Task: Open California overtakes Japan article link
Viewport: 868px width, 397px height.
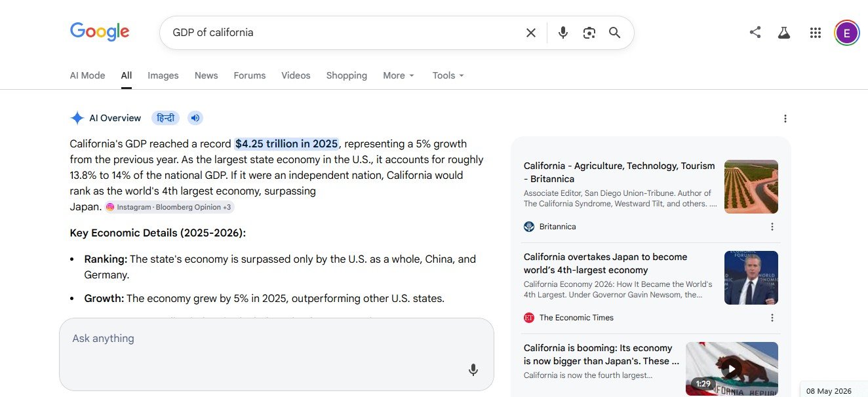Action: click(x=605, y=263)
